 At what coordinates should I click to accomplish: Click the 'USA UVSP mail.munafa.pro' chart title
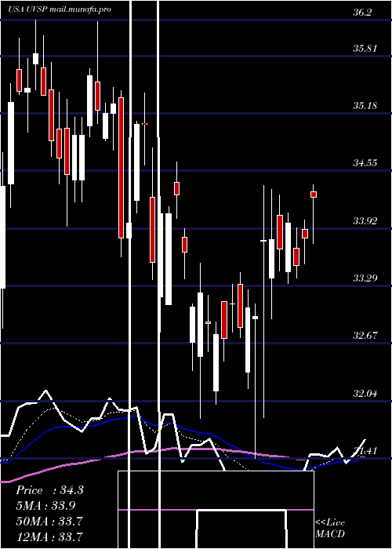click(60, 9)
